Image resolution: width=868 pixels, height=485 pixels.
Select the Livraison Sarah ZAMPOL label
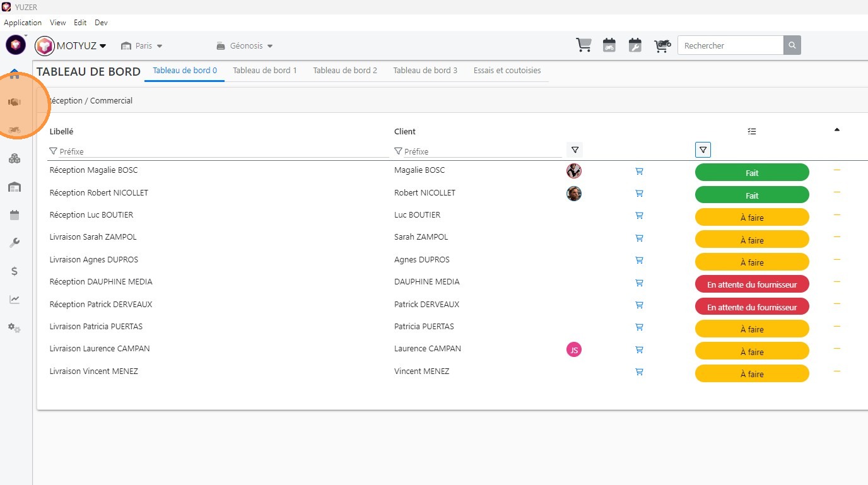pos(93,237)
